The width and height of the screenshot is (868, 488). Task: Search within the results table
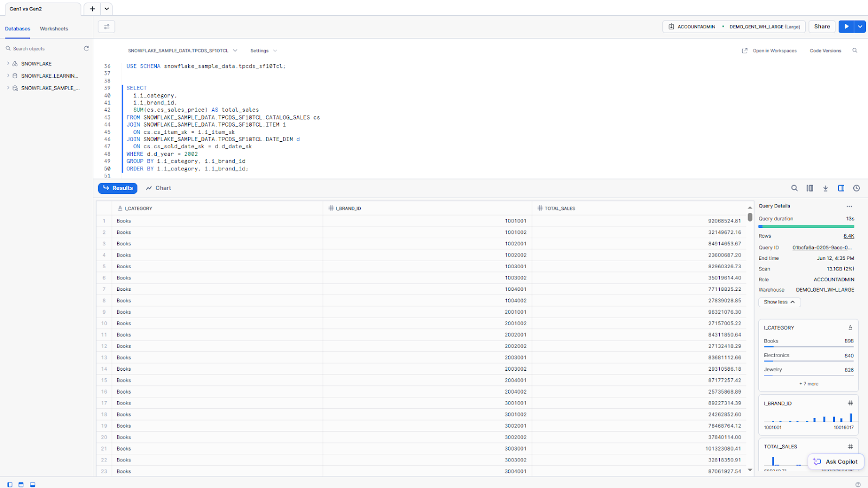pos(794,188)
